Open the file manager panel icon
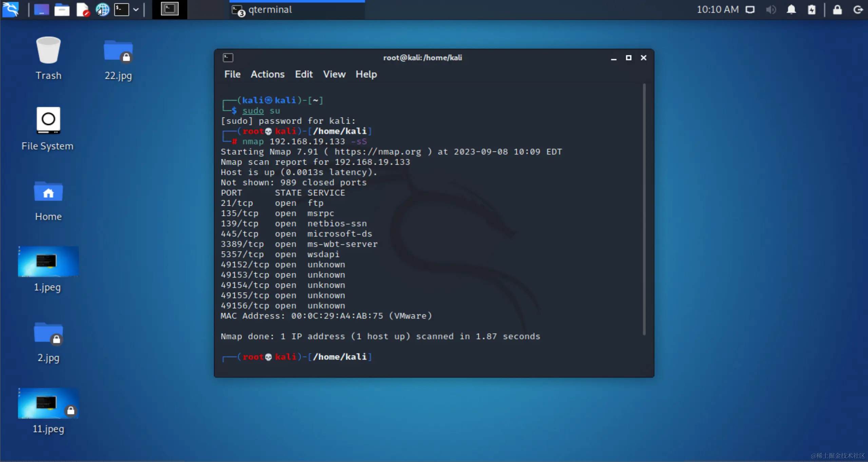This screenshot has height=462, width=868. [62, 10]
